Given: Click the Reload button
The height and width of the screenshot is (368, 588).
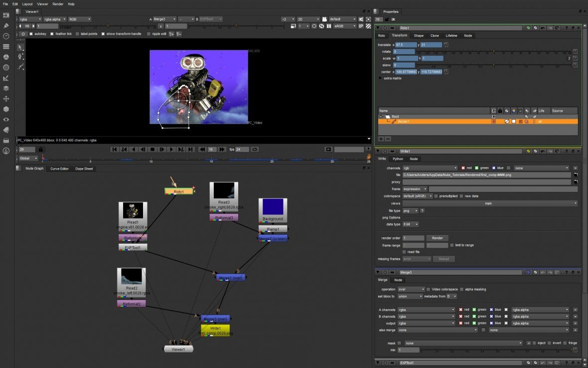Looking at the screenshot, I should (443, 259).
